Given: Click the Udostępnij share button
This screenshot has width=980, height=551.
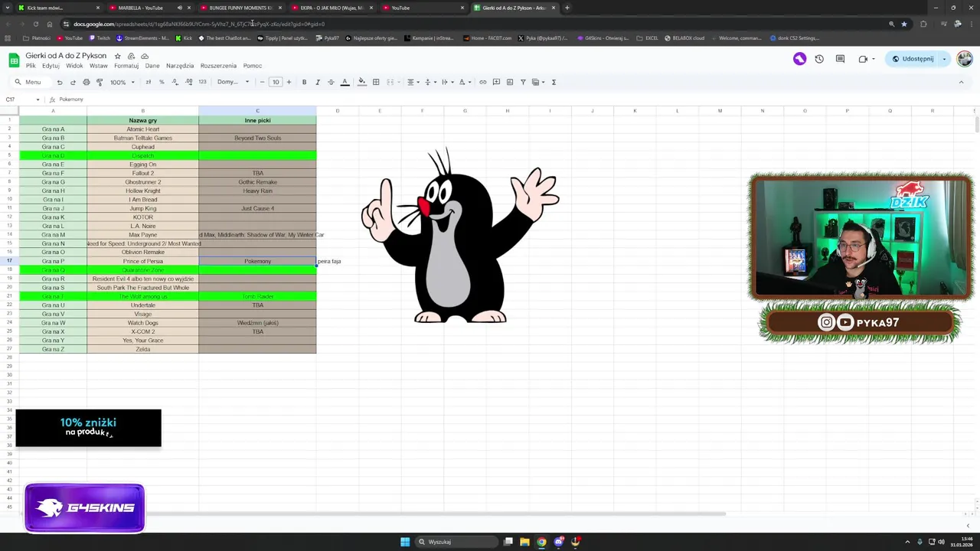Looking at the screenshot, I should pyautogui.click(x=913, y=59).
